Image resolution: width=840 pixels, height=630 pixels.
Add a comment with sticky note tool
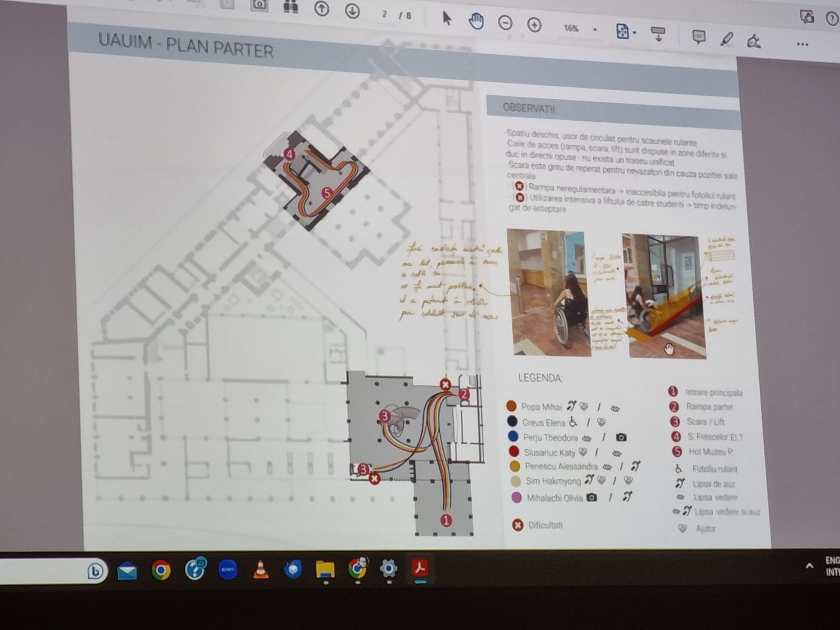699,37
